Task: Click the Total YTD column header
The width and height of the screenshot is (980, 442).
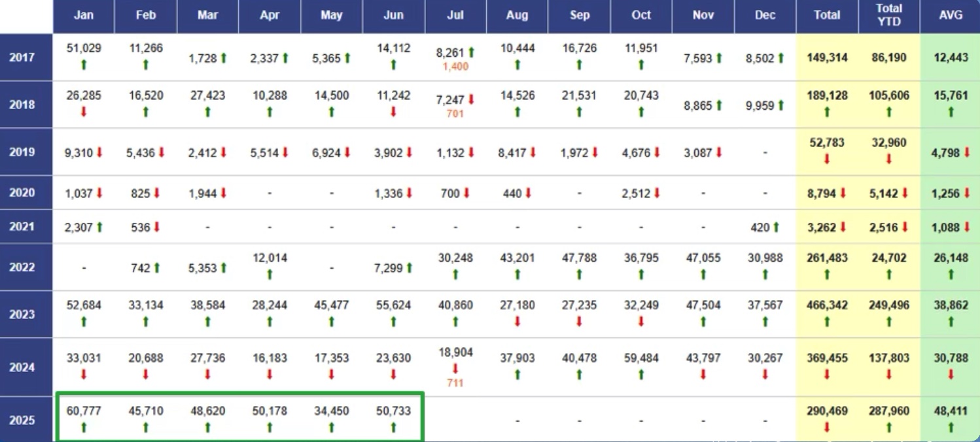Action: 888,16
